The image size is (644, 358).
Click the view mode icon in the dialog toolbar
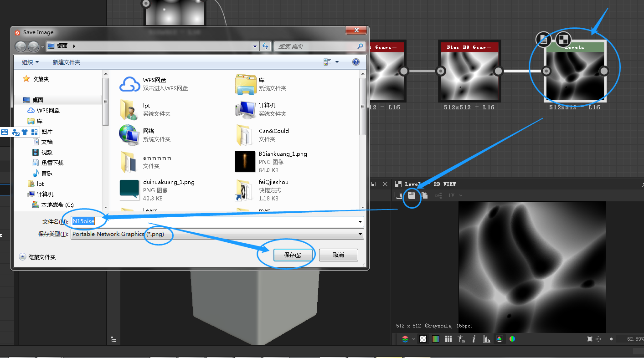point(327,62)
